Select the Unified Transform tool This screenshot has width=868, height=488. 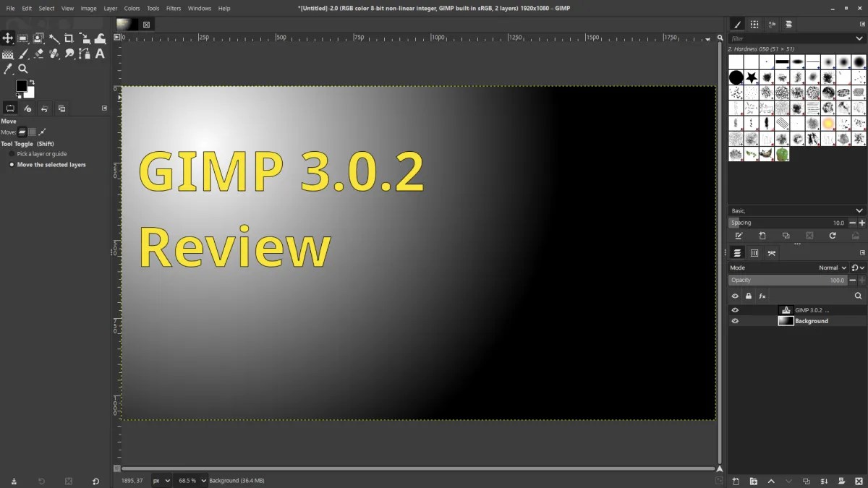(85, 38)
